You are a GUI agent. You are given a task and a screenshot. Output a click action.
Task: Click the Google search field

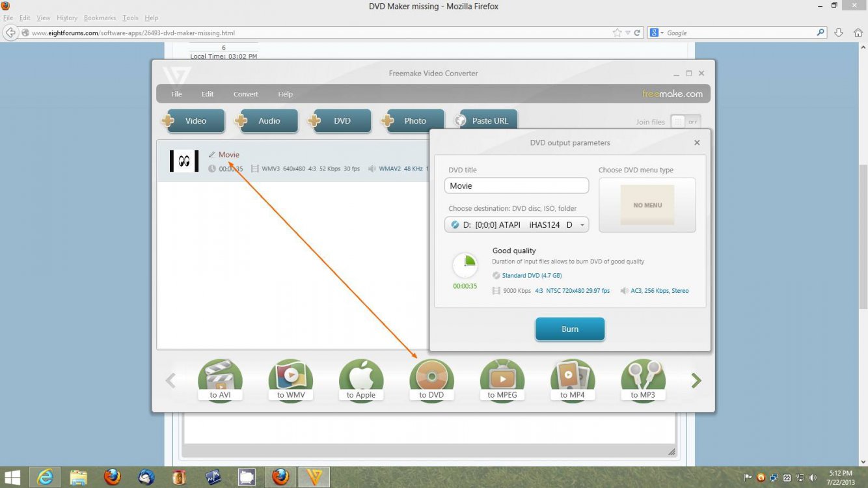point(740,33)
